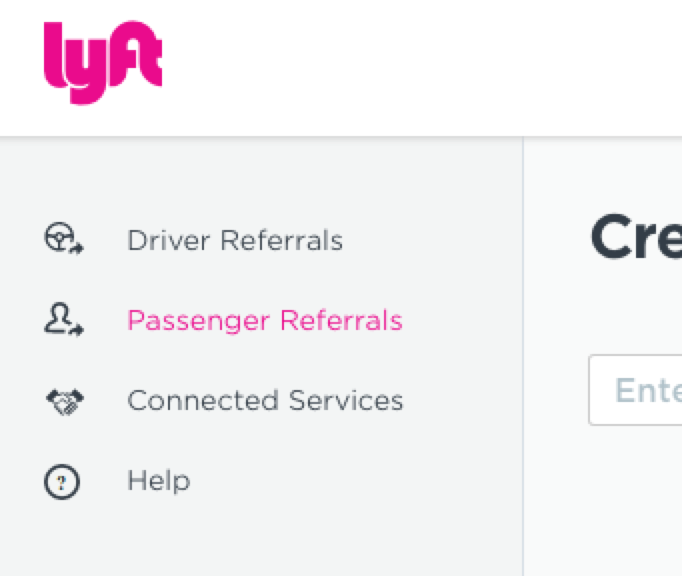
Task: Click the pink Lyft logo
Action: 103,62
